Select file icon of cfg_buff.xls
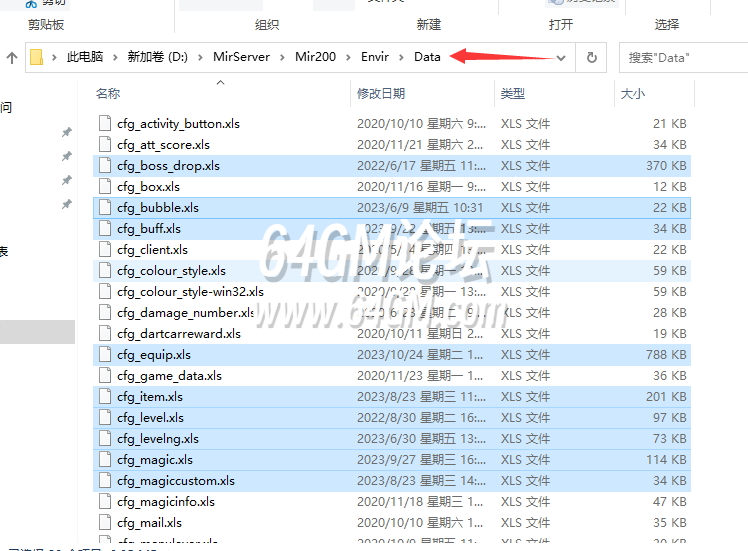The width and height of the screenshot is (748, 551). [105, 228]
